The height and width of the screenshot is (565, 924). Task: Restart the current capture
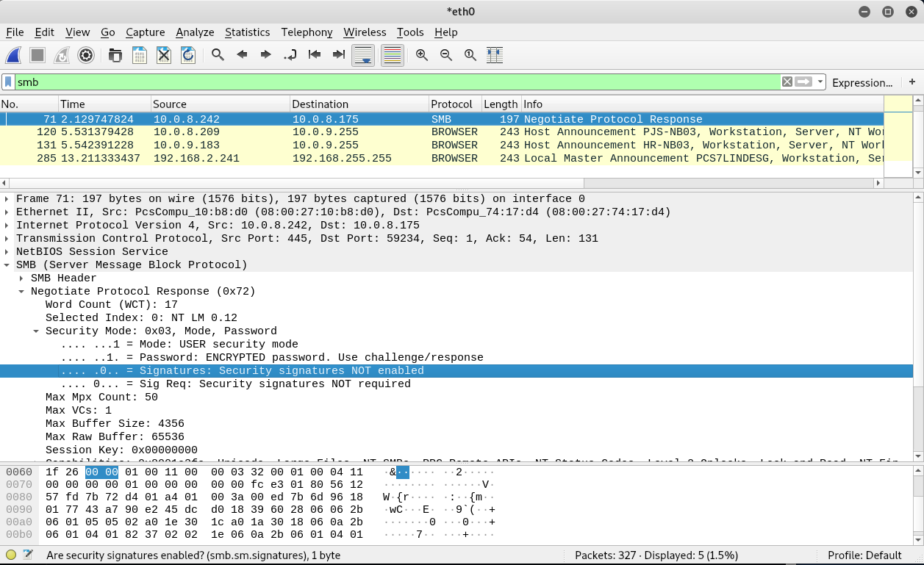[x=62, y=55]
